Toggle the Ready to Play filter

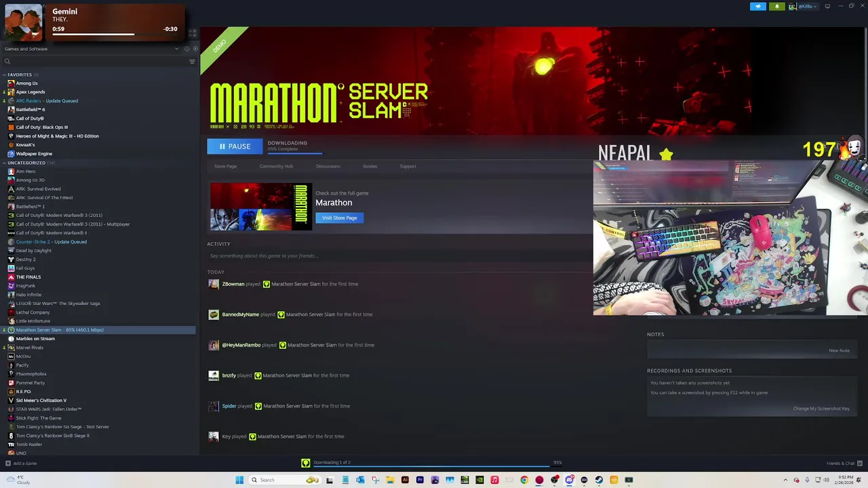195,49
